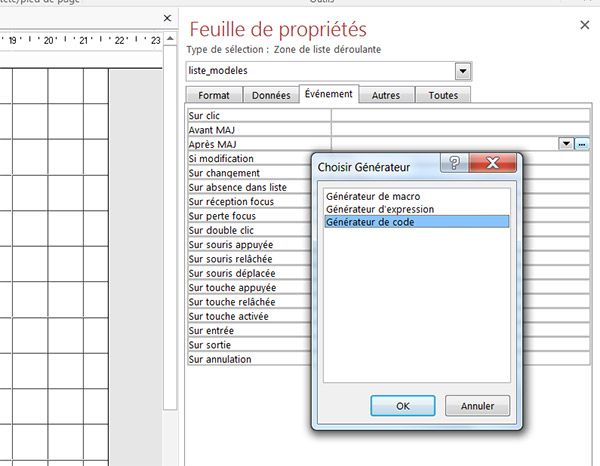600x466 pixels.
Task: Switch to the Format tab
Action: (214, 95)
